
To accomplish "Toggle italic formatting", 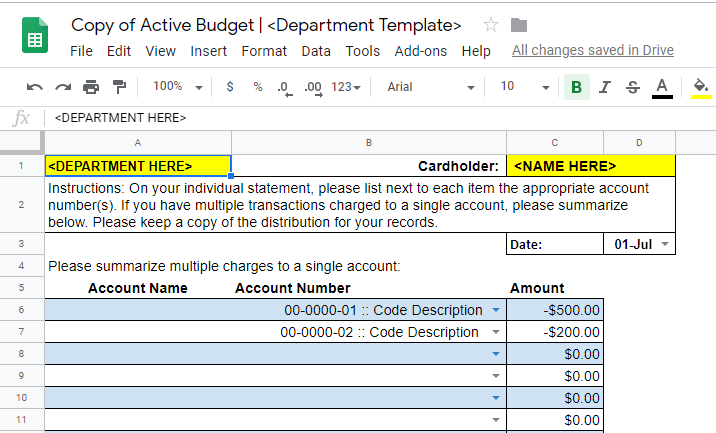I will tap(604, 87).
